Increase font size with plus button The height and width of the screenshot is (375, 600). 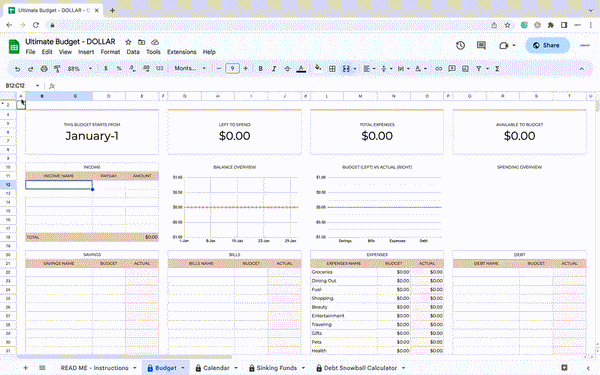pyautogui.click(x=246, y=68)
